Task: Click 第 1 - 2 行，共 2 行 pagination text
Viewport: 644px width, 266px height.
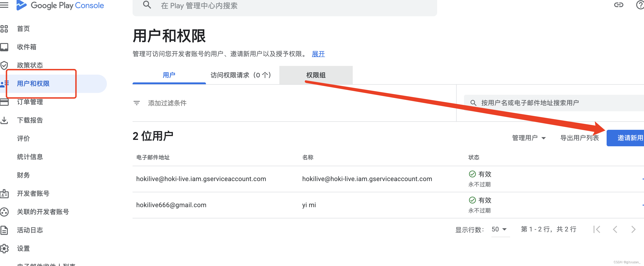Action: 549,229
